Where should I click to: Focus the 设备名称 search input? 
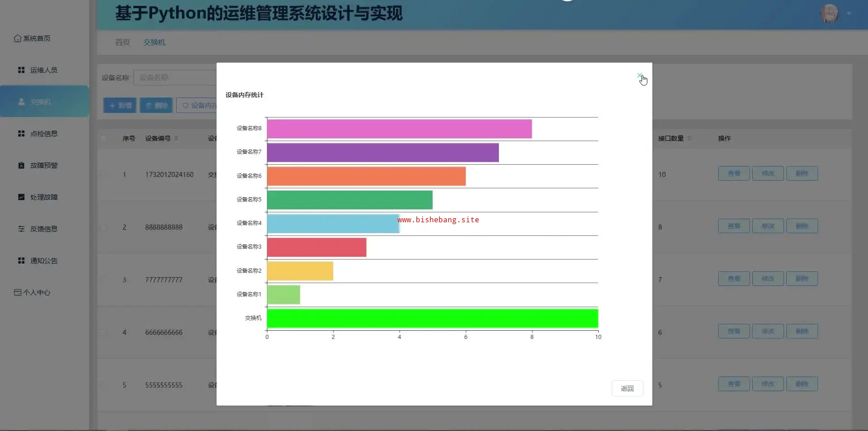coord(175,78)
